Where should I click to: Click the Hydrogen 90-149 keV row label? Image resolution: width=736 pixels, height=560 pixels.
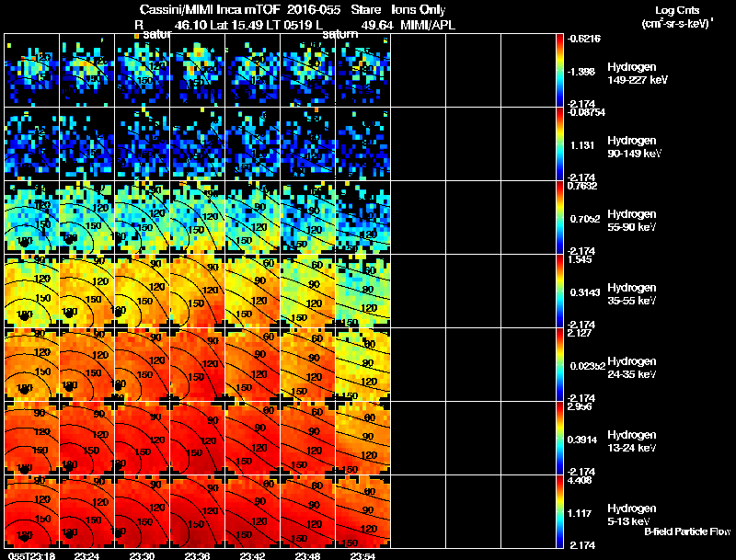click(x=634, y=147)
